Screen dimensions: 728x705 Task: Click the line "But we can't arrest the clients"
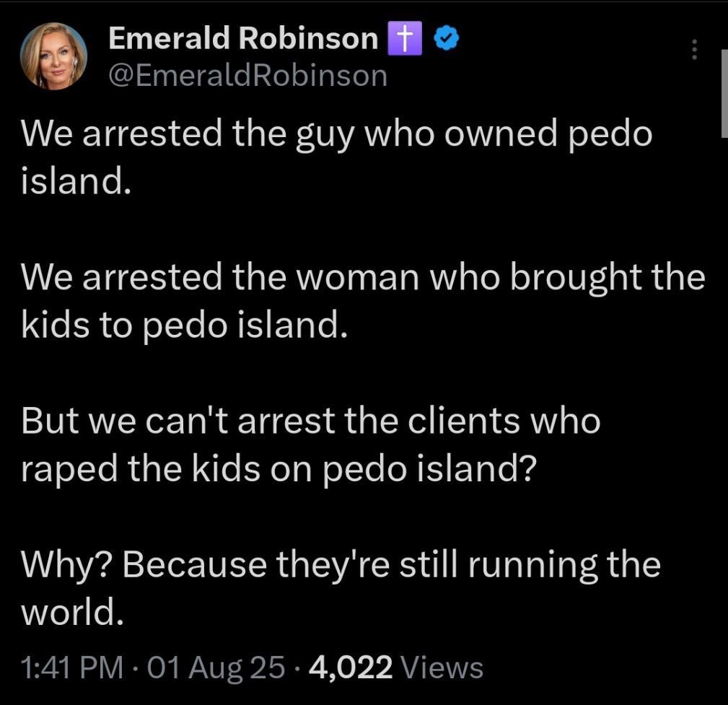(310, 421)
